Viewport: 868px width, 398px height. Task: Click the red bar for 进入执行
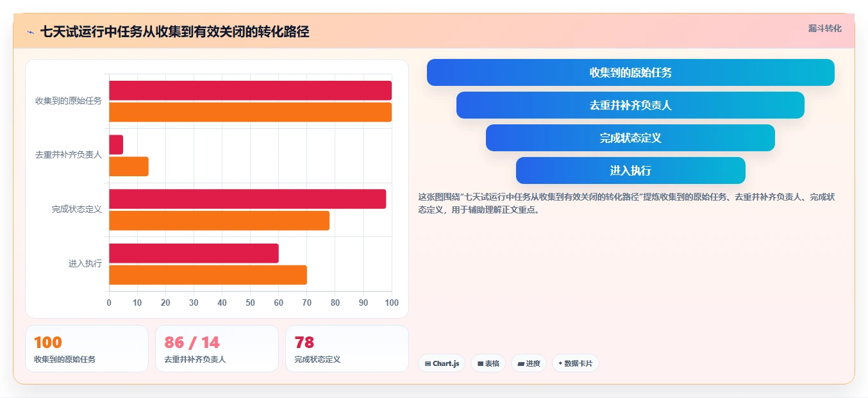point(194,253)
